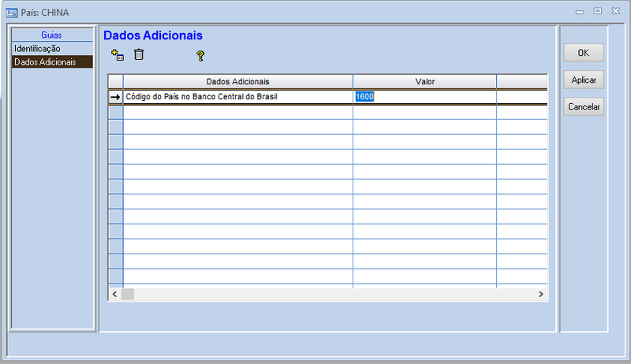Click the Valor field containing 1600

coord(424,97)
